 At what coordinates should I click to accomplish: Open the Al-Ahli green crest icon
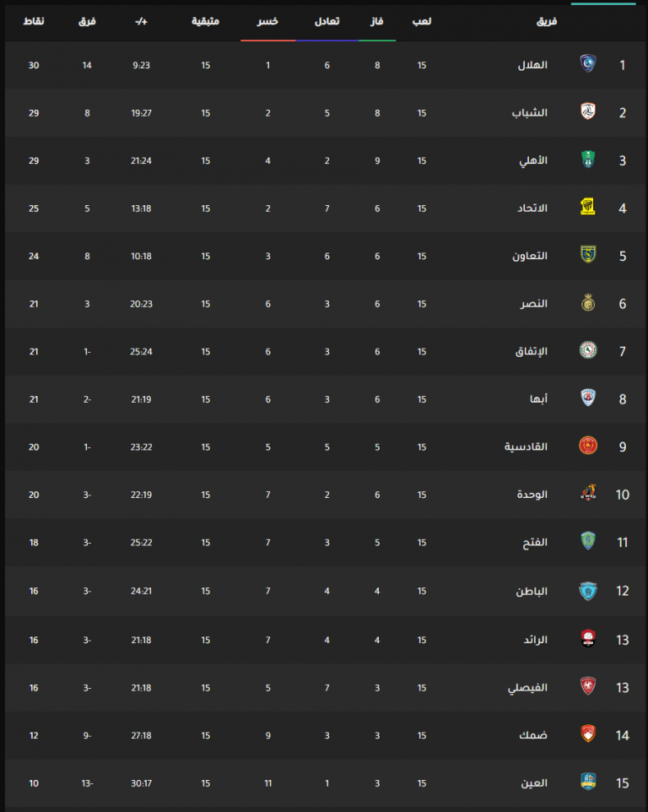(x=588, y=160)
